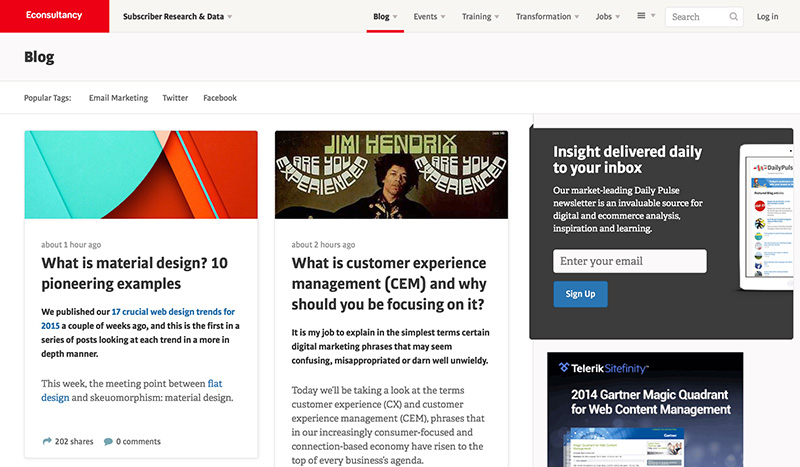
Task: Open the Blog nav item
Action: [x=381, y=16]
